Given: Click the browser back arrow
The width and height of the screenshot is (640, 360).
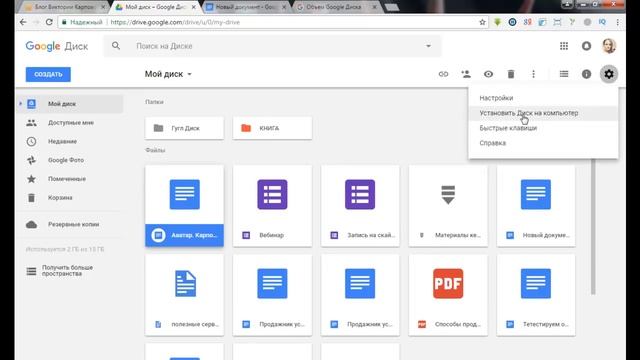Looking at the screenshot, I should pyautogui.click(x=23, y=22).
